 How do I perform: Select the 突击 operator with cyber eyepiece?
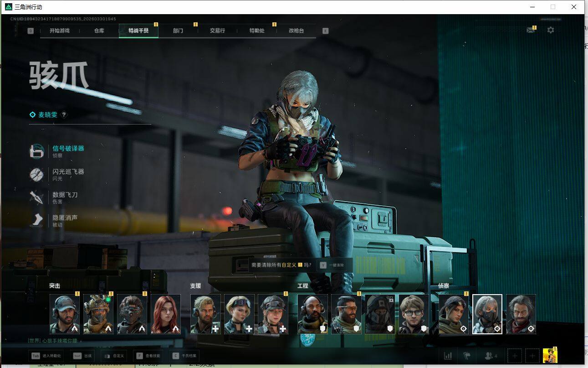pyautogui.click(x=132, y=314)
